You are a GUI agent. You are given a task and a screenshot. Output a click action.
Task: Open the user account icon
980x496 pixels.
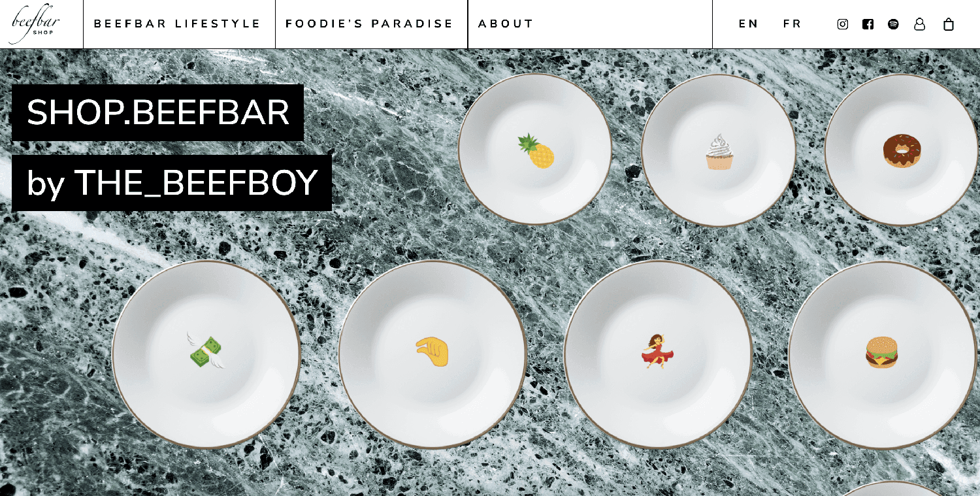tap(920, 24)
